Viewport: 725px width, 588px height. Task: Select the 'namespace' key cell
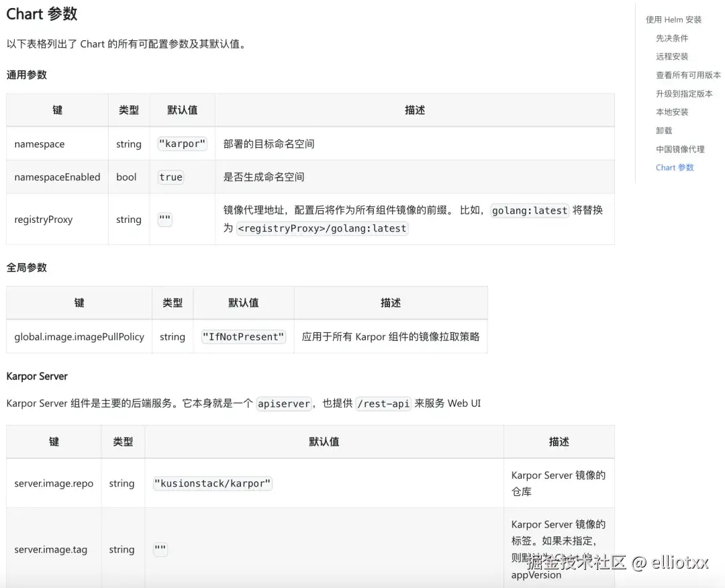click(57, 144)
